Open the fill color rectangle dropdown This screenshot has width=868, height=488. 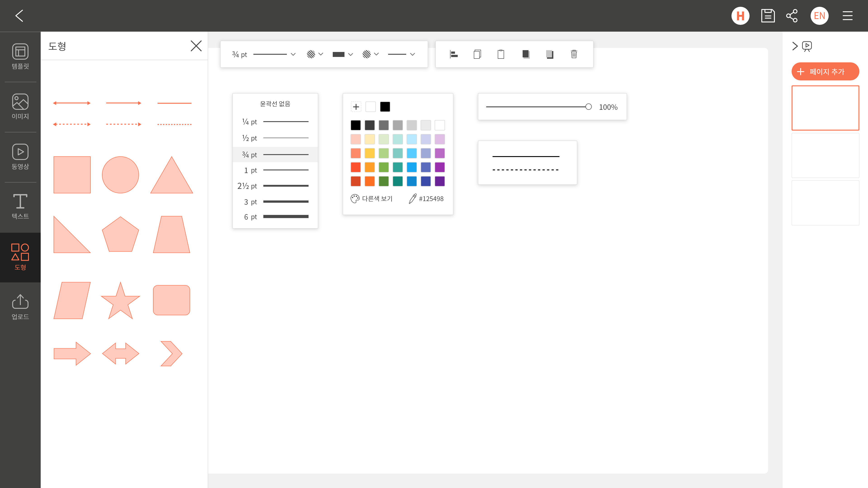(x=342, y=54)
